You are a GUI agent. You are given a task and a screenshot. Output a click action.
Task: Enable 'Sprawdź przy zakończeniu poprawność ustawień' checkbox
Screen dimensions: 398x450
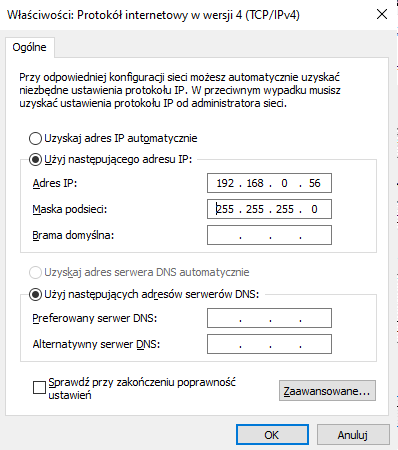point(39,388)
